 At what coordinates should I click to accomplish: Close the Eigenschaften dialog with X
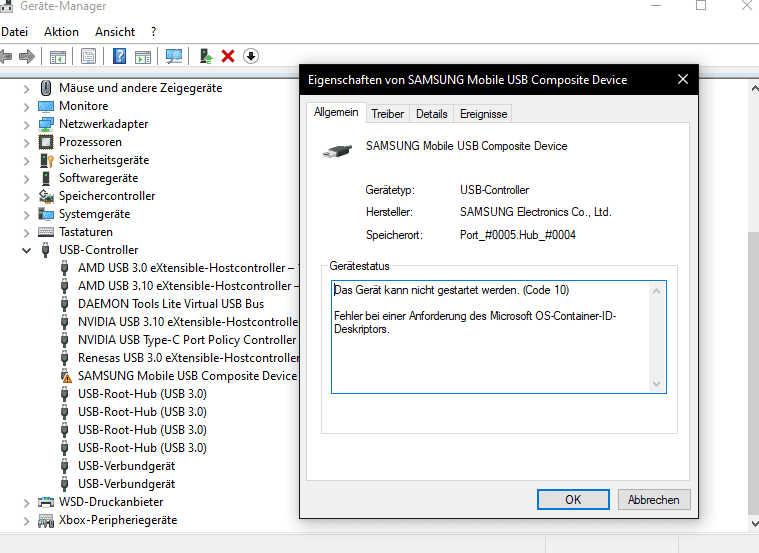click(683, 79)
